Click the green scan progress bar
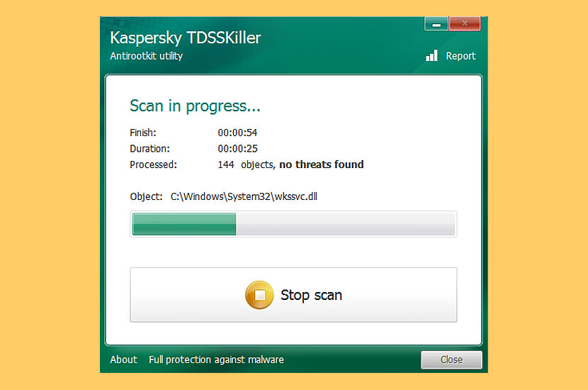Viewport: 588px width, 390px height. click(293, 224)
